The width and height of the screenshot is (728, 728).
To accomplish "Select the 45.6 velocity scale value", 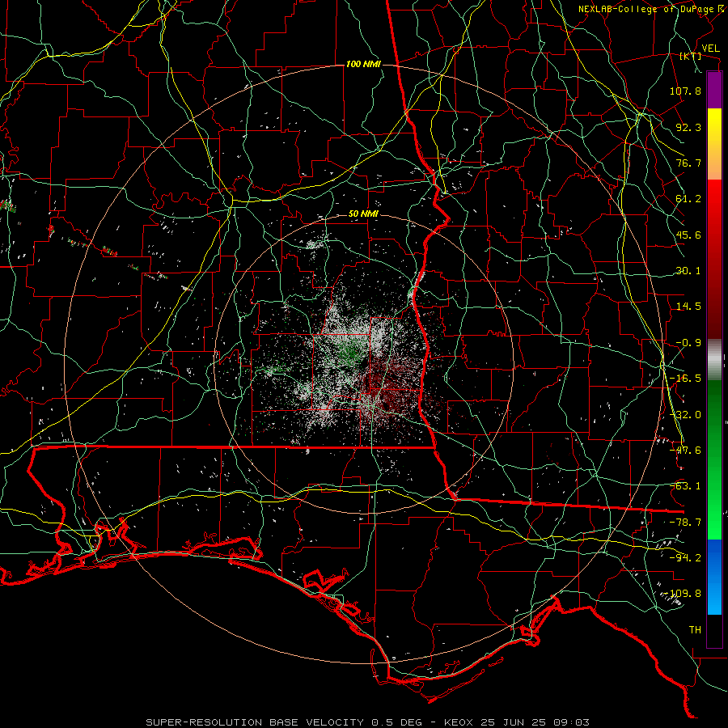I will pyautogui.click(x=688, y=235).
